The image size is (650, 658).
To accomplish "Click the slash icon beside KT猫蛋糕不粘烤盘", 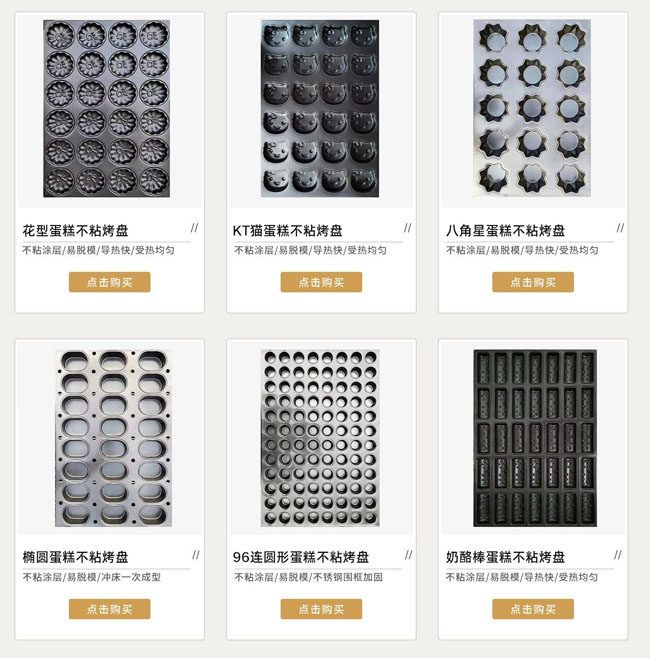I will [407, 228].
